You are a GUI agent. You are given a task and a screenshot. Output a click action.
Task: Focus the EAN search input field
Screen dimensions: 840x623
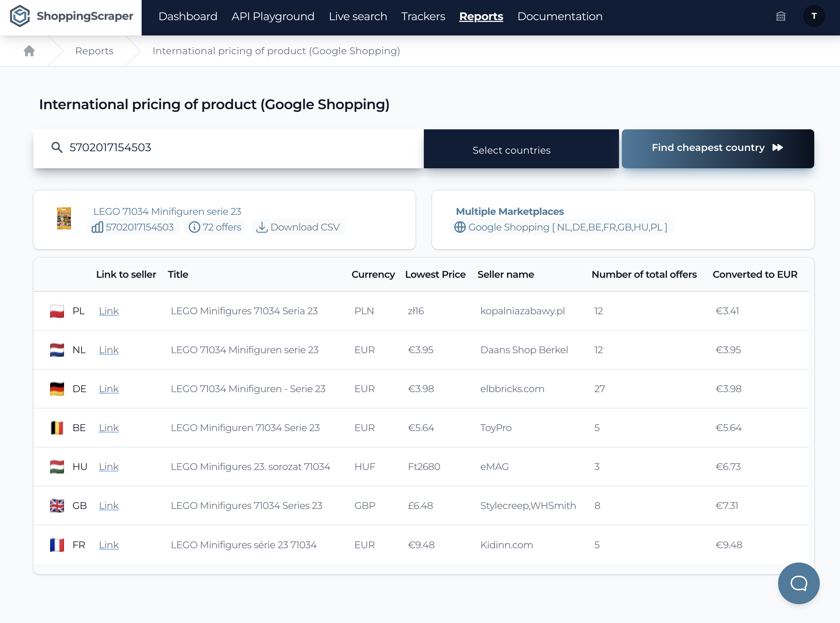click(241, 147)
